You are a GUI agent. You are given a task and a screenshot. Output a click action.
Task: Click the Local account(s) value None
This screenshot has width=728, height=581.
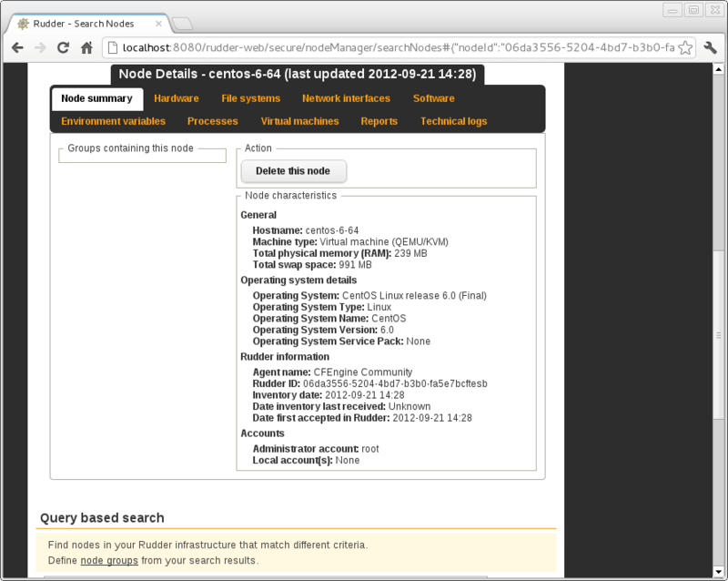point(348,461)
